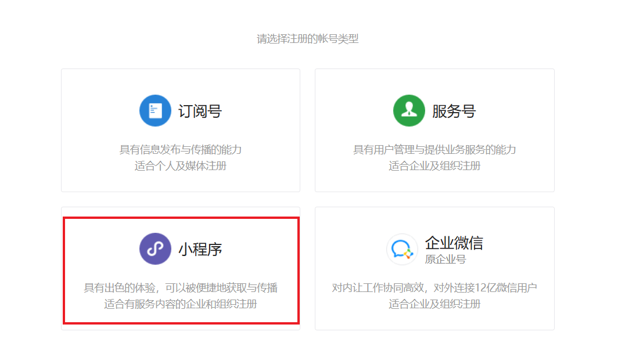Click the text 对内让工作协同高效，对外连接12亿微信用户

coord(434,288)
